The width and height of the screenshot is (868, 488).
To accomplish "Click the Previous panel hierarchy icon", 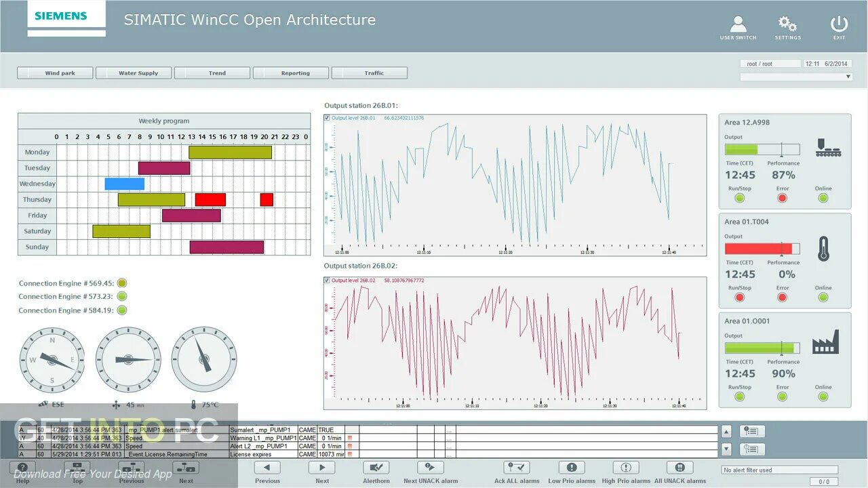I will pos(132,468).
